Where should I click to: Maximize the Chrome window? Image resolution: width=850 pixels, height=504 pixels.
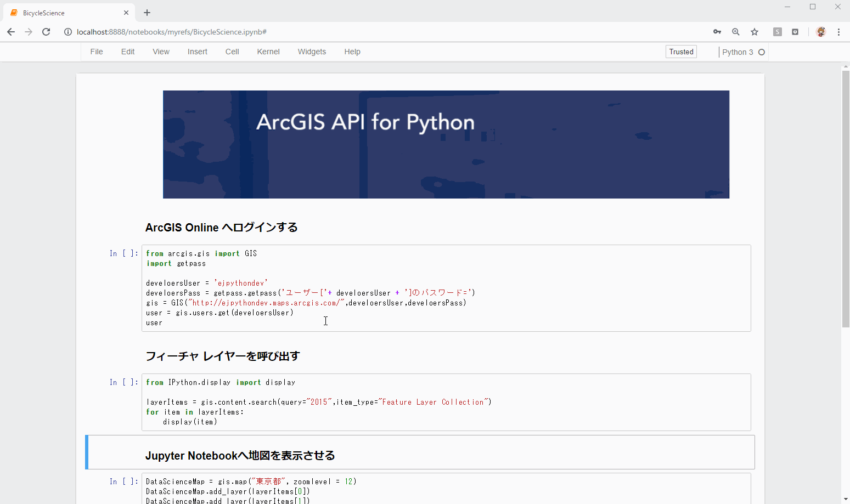coord(813,7)
